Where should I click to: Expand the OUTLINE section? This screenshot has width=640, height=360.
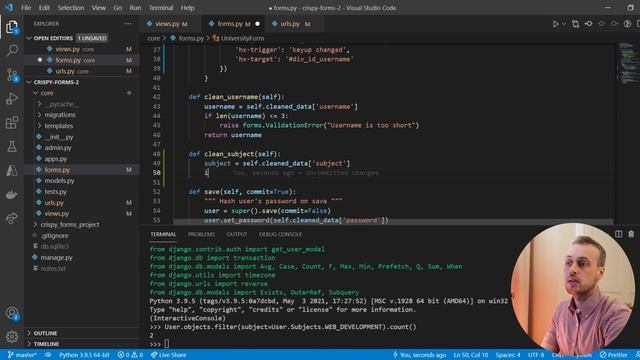pyautogui.click(x=82, y=333)
